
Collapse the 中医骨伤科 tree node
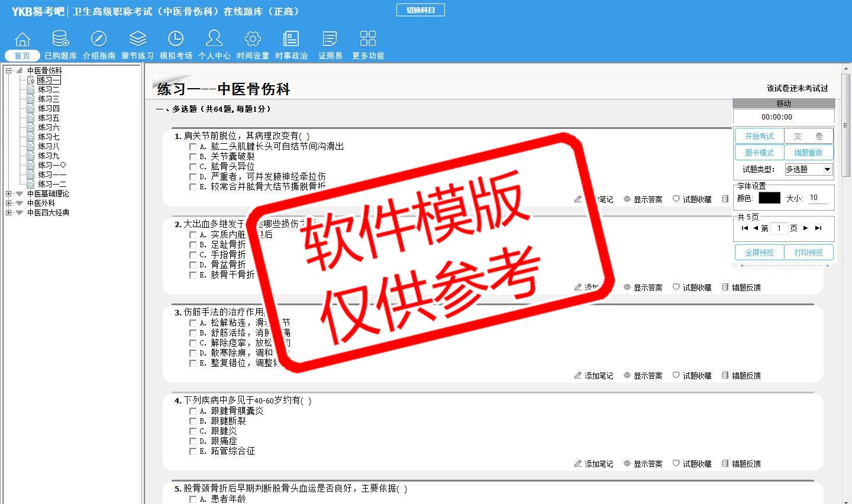pos(8,70)
